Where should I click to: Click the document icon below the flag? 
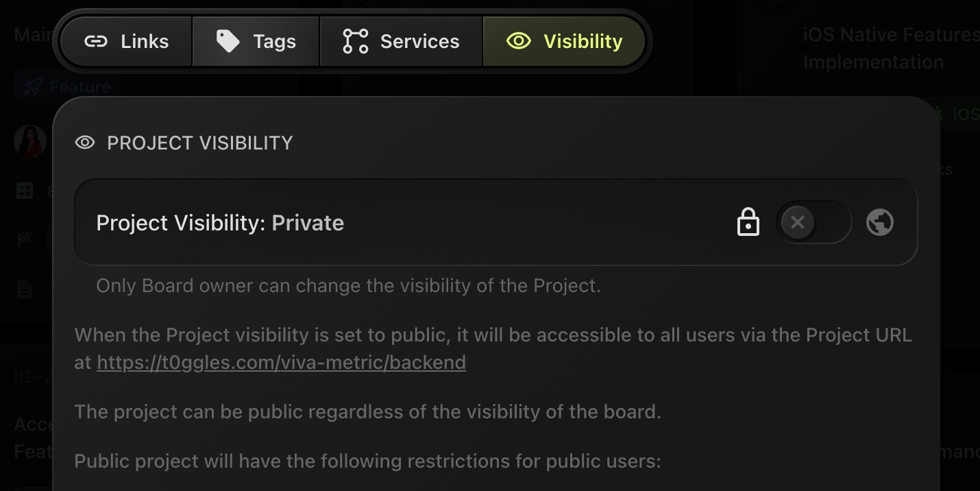[x=25, y=289]
